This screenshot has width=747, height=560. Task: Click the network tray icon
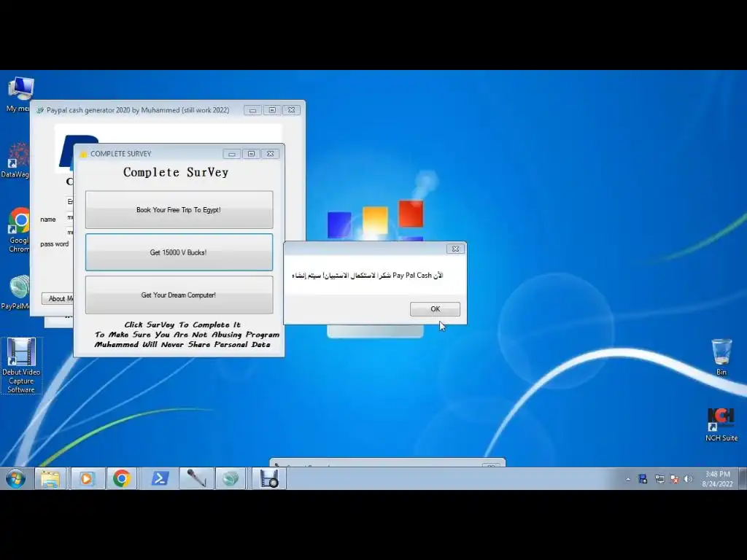[x=659, y=479]
